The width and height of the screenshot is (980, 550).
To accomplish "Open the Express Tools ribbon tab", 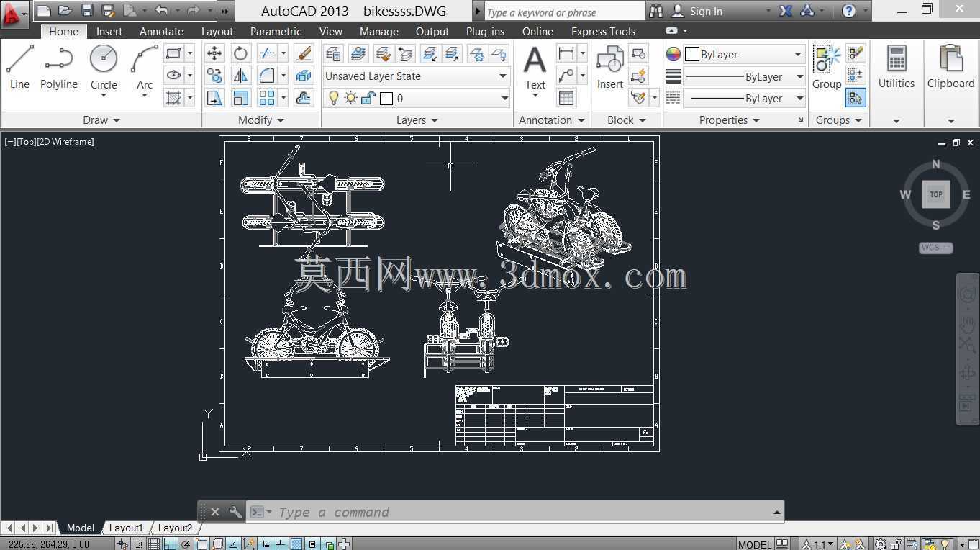I will (x=603, y=32).
